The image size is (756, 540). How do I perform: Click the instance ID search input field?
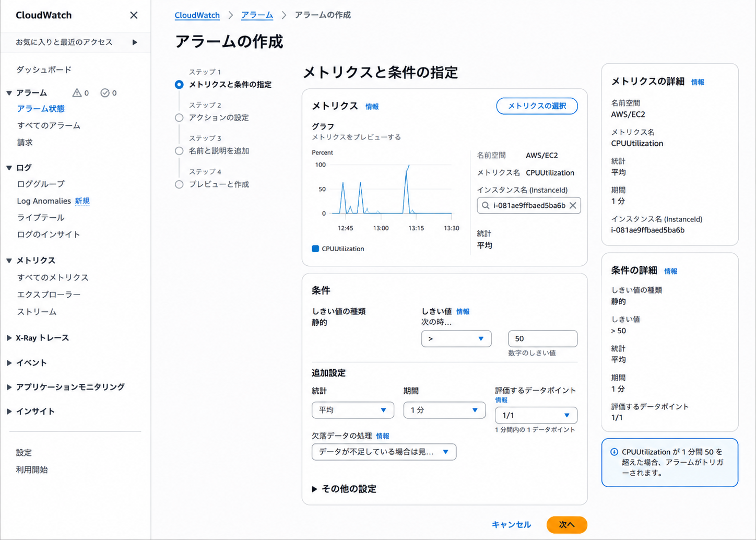[x=529, y=205]
